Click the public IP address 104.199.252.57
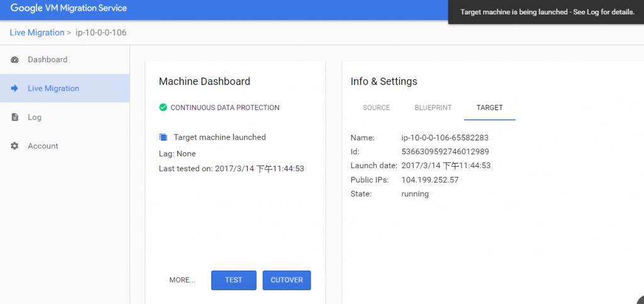This screenshot has width=644, height=304. pos(430,180)
